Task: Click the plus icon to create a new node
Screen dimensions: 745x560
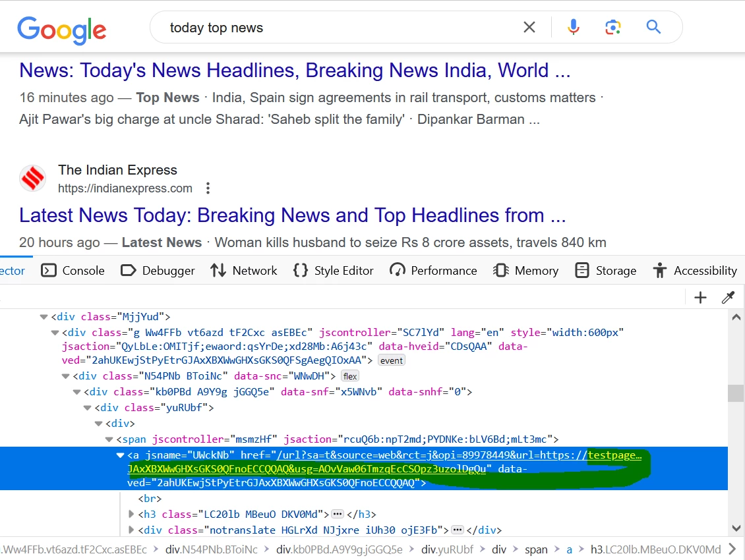Action: click(700, 298)
